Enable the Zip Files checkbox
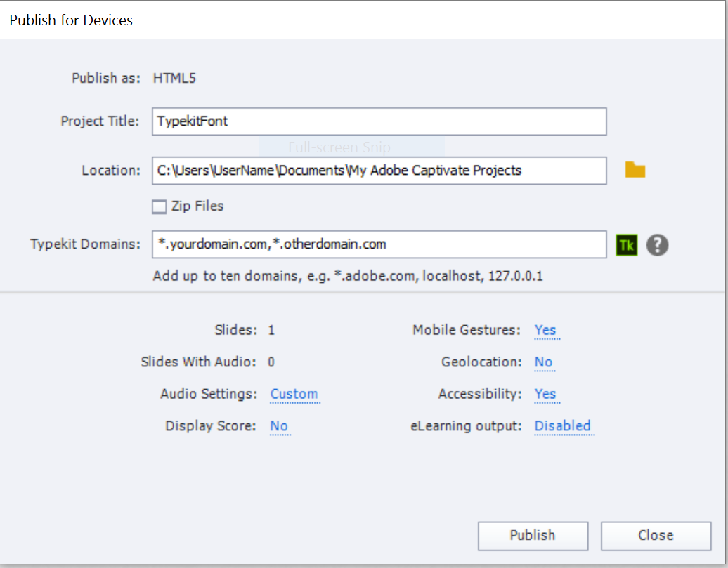Viewport: 728px width, 568px height. [x=160, y=206]
